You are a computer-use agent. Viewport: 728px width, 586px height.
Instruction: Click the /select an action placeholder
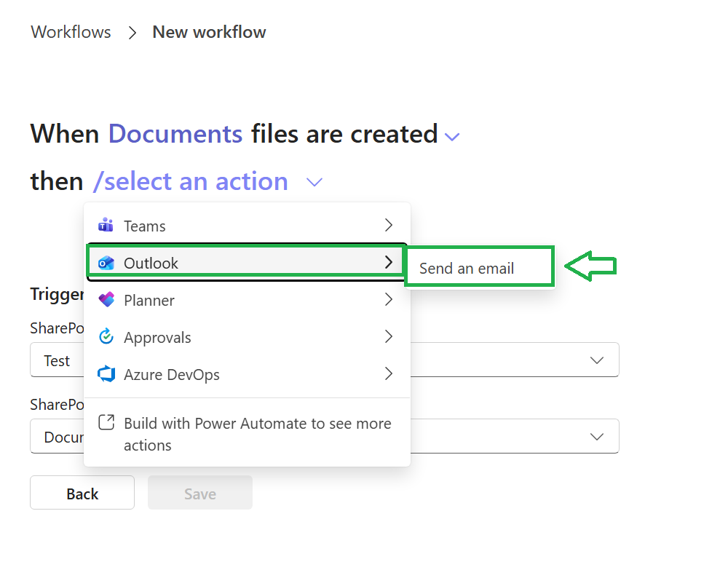click(190, 181)
